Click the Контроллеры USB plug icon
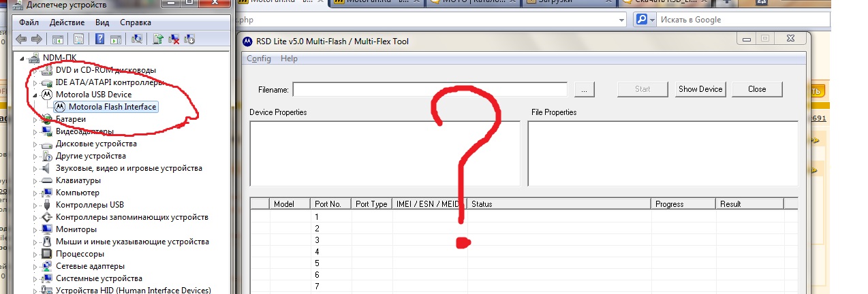Screen dimensions: 868x294 [x=47, y=205]
